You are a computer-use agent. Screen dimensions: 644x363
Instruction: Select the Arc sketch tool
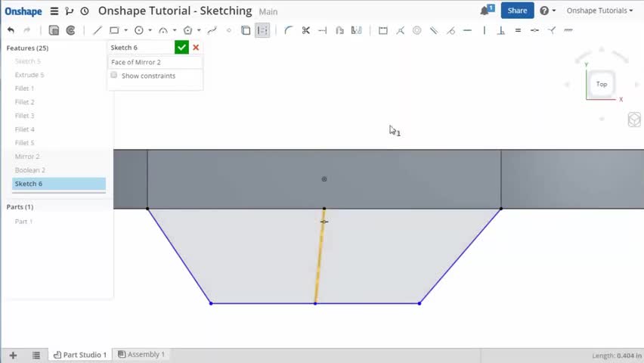[163, 30]
